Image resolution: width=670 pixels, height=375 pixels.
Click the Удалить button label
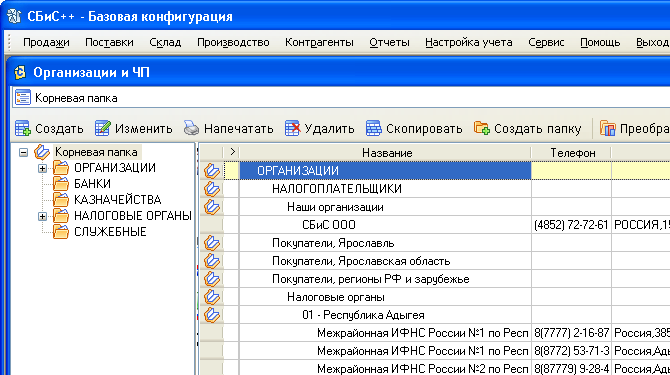(x=329, y=129)
